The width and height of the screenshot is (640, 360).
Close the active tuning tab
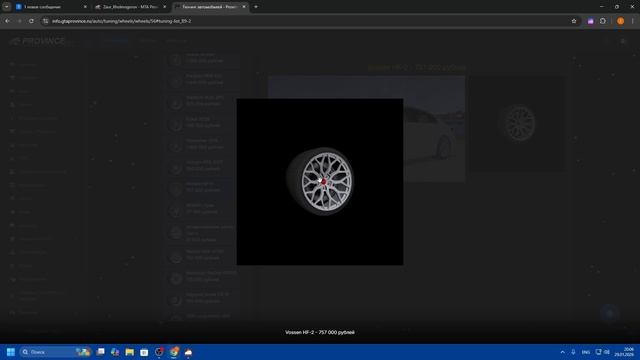tap(244, 7)
